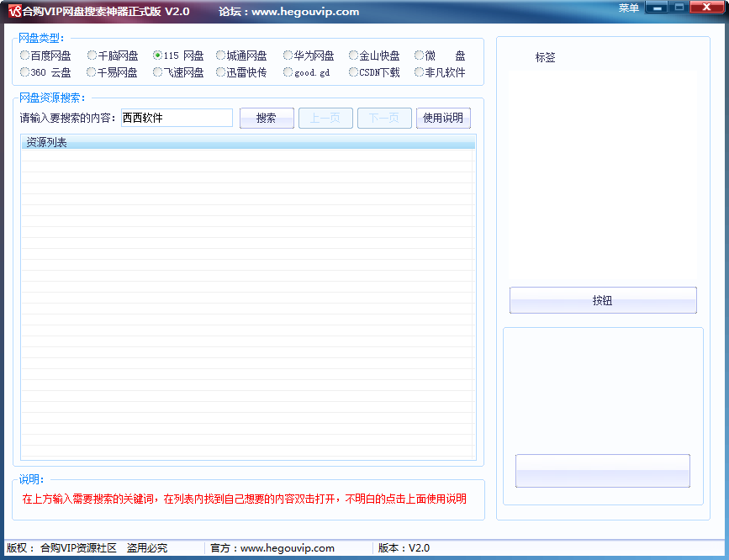This screenshot has width=729, height=560.
Task: Open the 菜单 menu in title bar
Action: 629,8
